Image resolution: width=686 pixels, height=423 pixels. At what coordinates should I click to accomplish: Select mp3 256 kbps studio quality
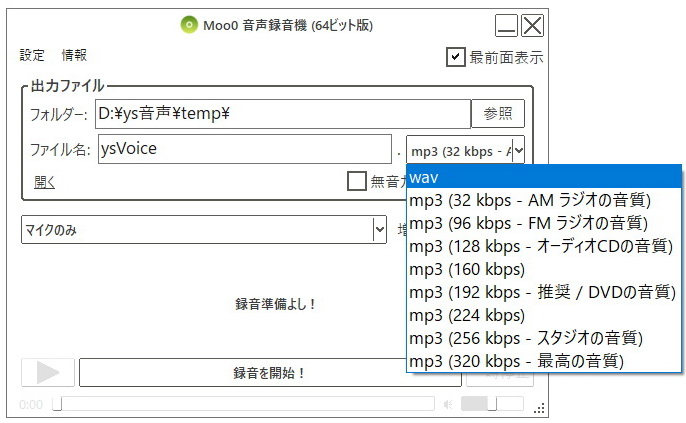click(x=544, y=338)
